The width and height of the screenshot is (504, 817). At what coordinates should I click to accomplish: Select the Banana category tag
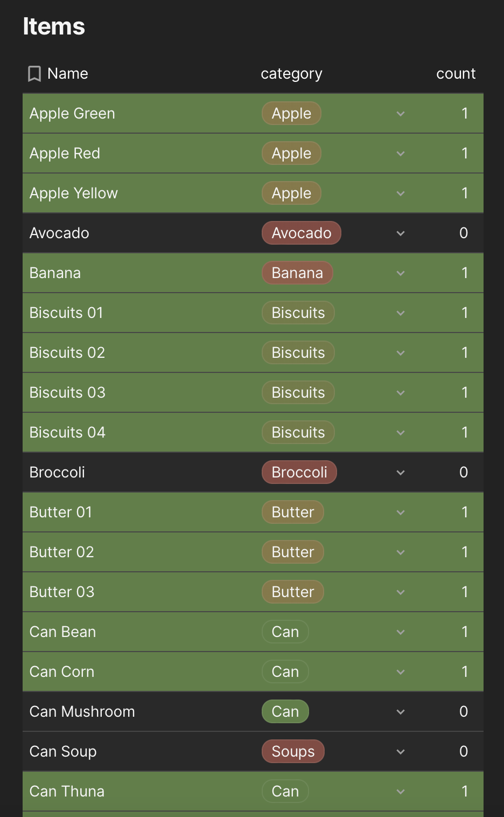click(297, 273)
